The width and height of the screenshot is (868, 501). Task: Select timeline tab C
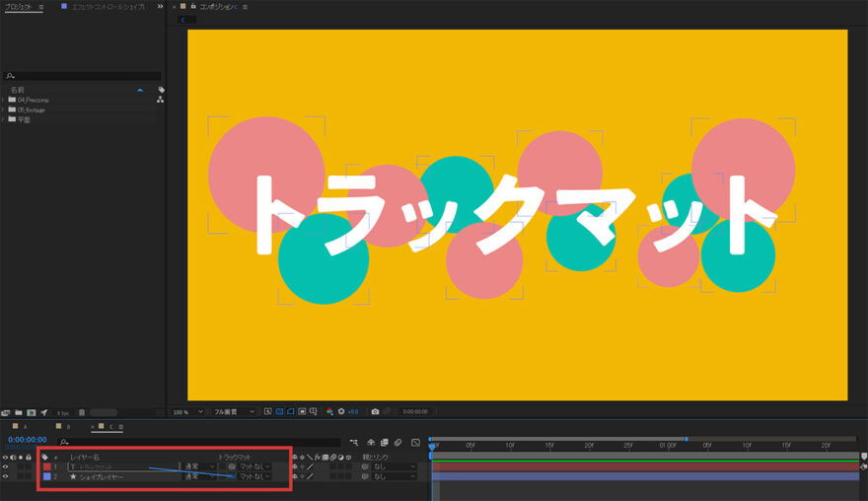pos(106,426)
